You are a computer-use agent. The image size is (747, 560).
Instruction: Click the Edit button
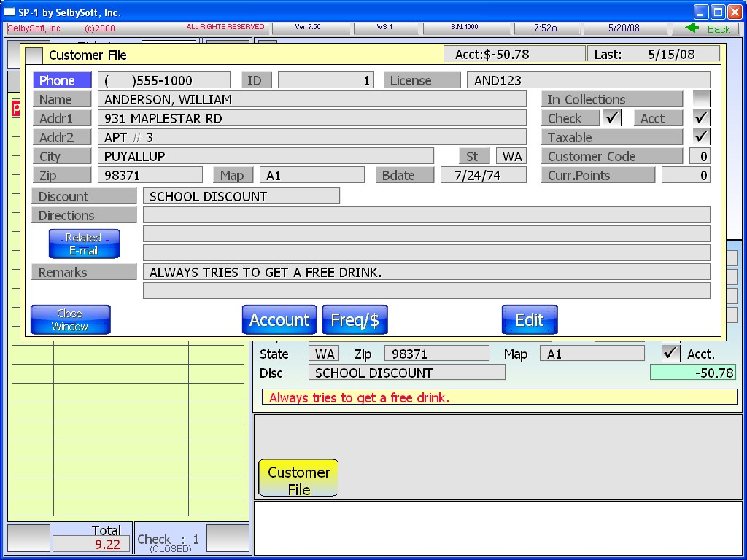click(530, 319)
